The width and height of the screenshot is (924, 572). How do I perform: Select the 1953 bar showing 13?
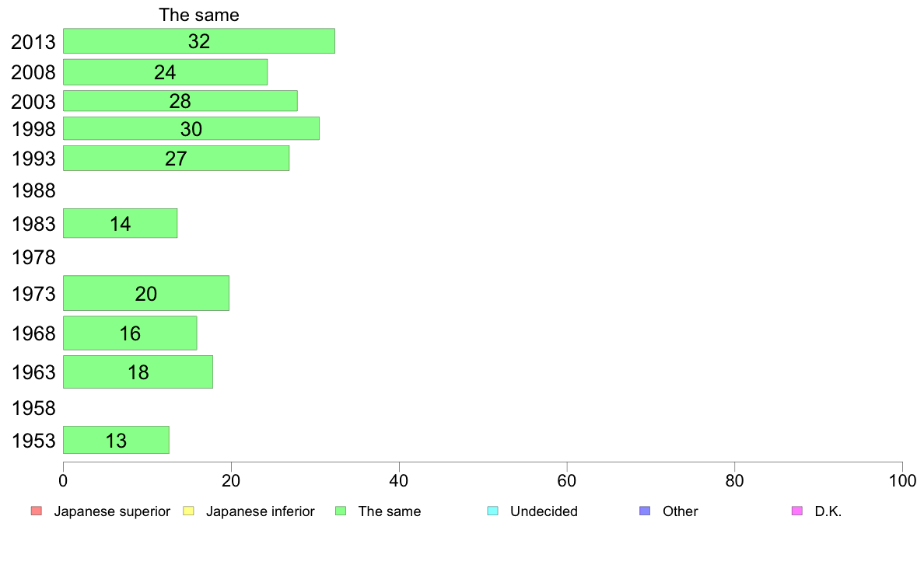tap(116, 440)
